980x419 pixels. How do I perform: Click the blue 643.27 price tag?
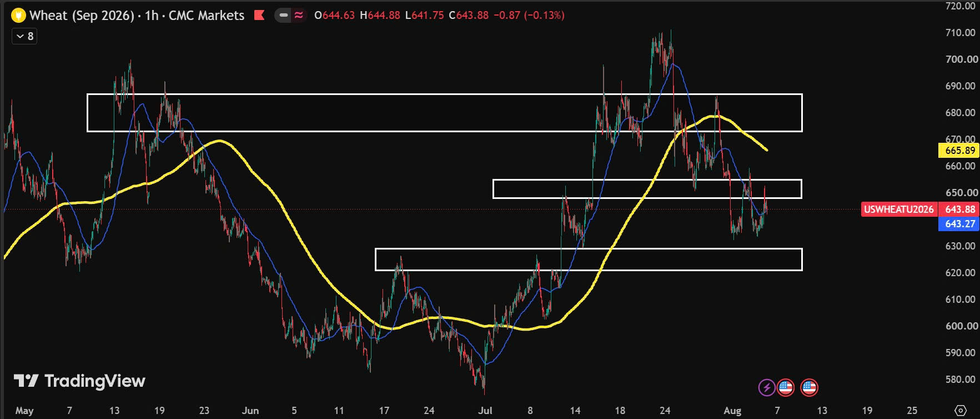coord(960,224)
